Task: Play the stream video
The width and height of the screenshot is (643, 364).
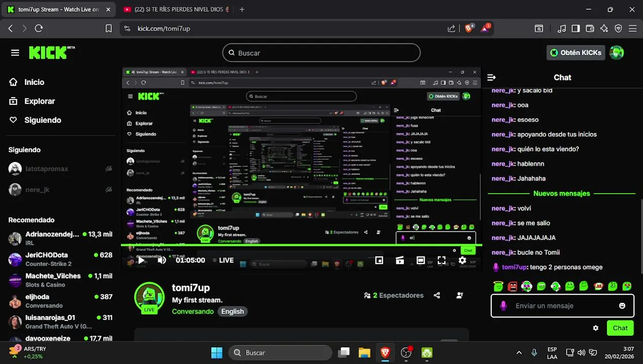Action: [x=141, y=260]
